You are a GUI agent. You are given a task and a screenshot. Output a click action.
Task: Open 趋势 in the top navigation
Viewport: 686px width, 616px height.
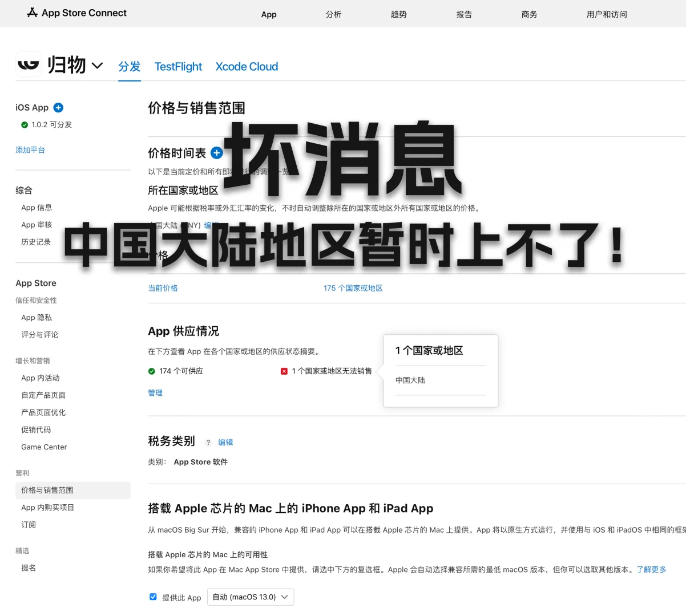coord(398,14)
